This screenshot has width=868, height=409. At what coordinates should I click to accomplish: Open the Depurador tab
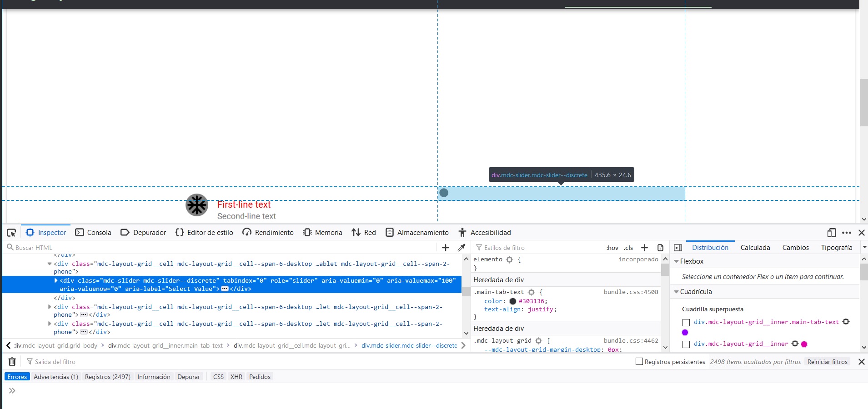[x=143, y=233]
